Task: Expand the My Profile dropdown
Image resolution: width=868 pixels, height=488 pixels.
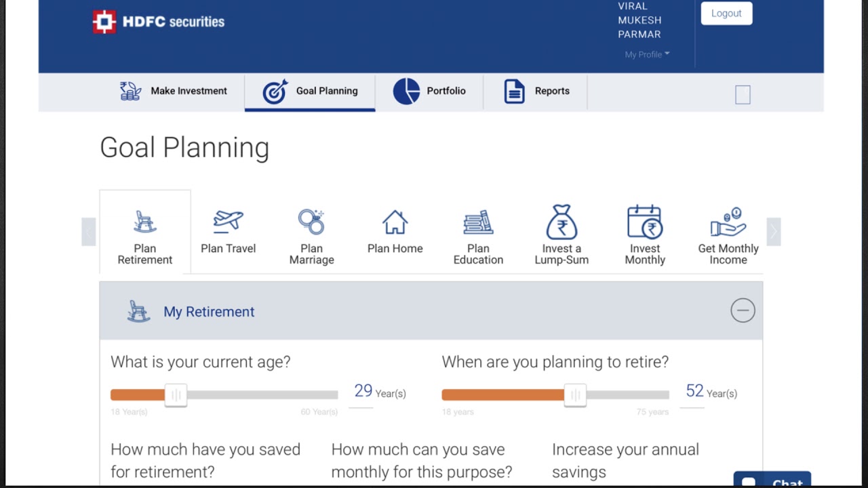Action: [x=647, y=54]
